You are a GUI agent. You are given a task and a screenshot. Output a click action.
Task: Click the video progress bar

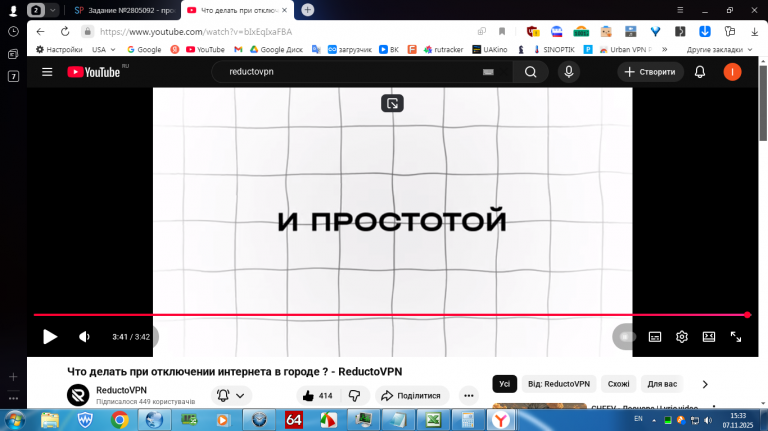[x=390, y=315]
